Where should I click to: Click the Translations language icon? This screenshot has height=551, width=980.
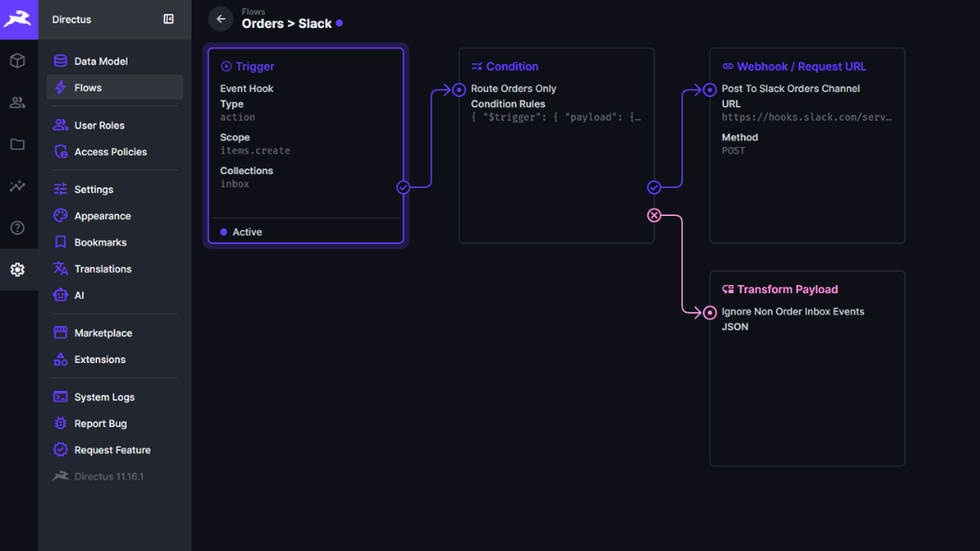[x=60, y=269]
